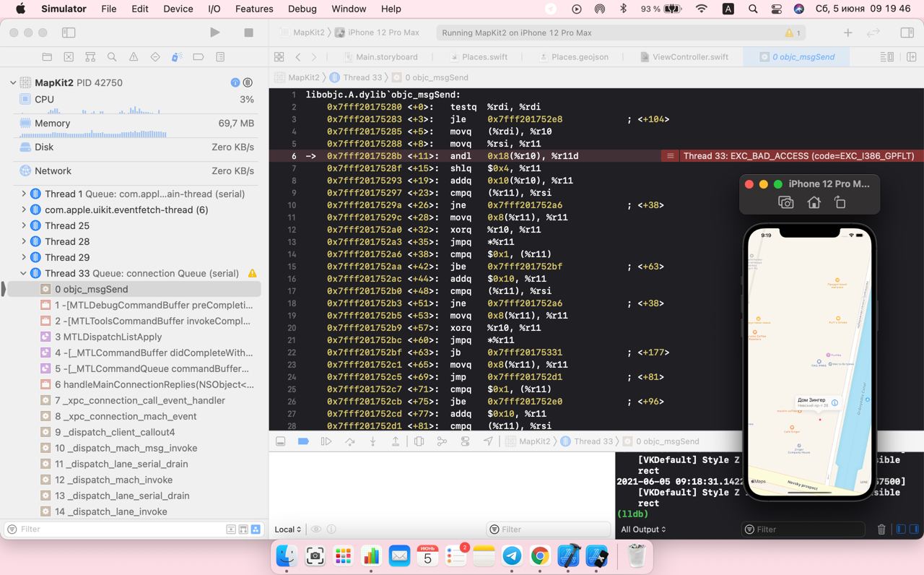The image size is (924, 575).
Task: Open the related items grid menu
Action: 279,57
